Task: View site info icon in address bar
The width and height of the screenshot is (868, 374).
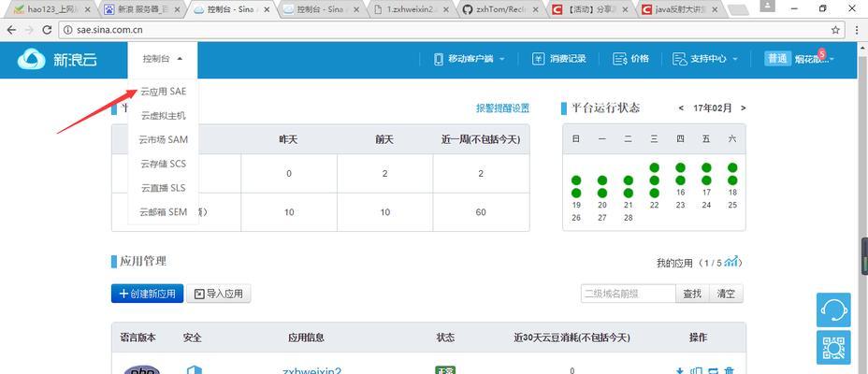Action: 67,30
